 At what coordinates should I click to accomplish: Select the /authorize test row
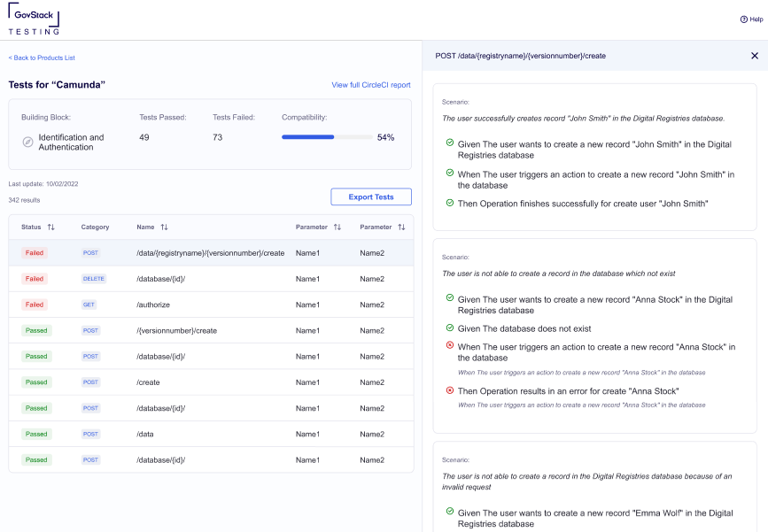[x=211, y=305]
